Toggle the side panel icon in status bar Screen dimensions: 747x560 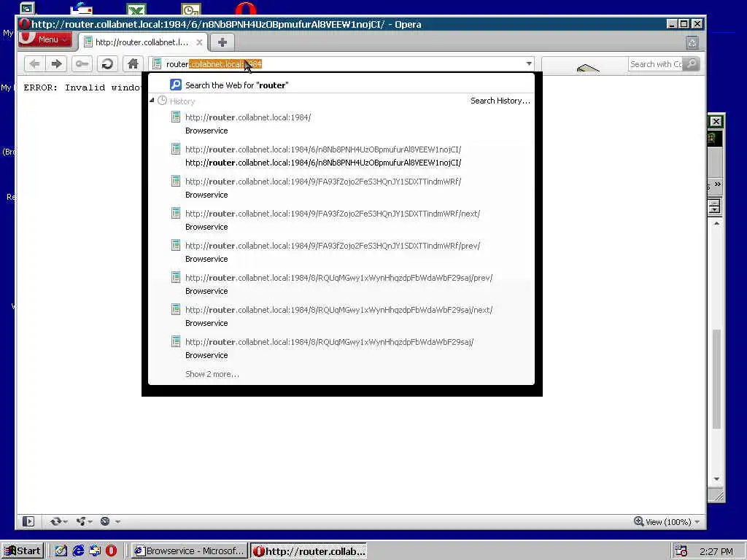(x=28, y=521)
